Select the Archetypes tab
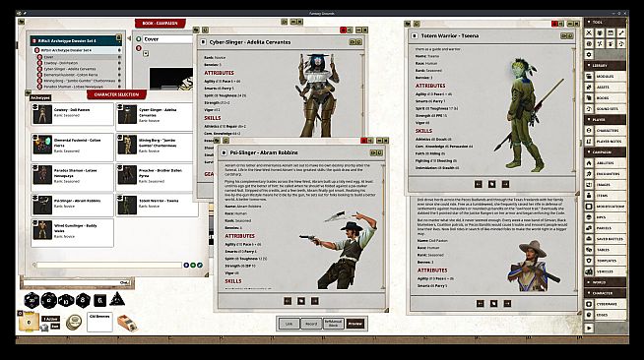The height and width of the screenshot is (360, 644). (40, 98)
